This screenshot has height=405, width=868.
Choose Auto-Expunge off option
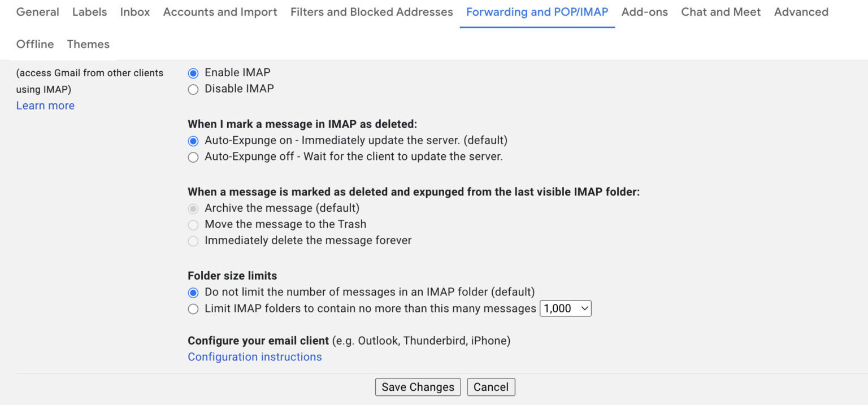[193, 157]
